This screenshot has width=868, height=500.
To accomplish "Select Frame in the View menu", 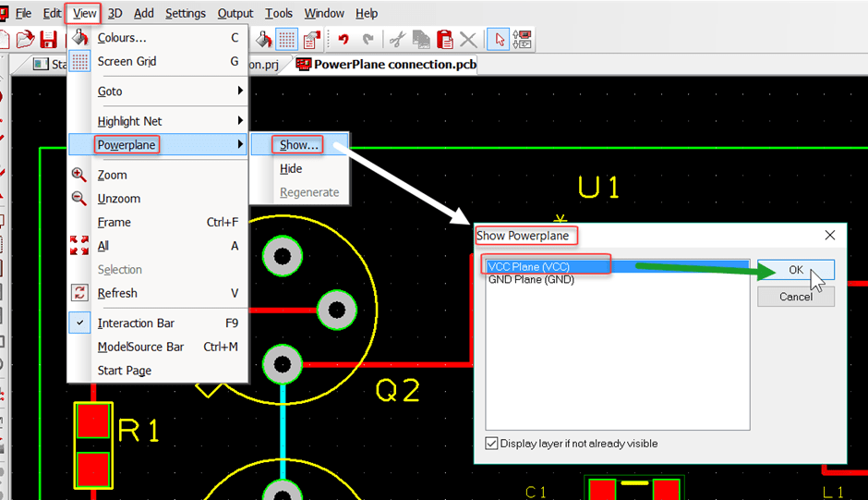I will (x=158, y=223).
